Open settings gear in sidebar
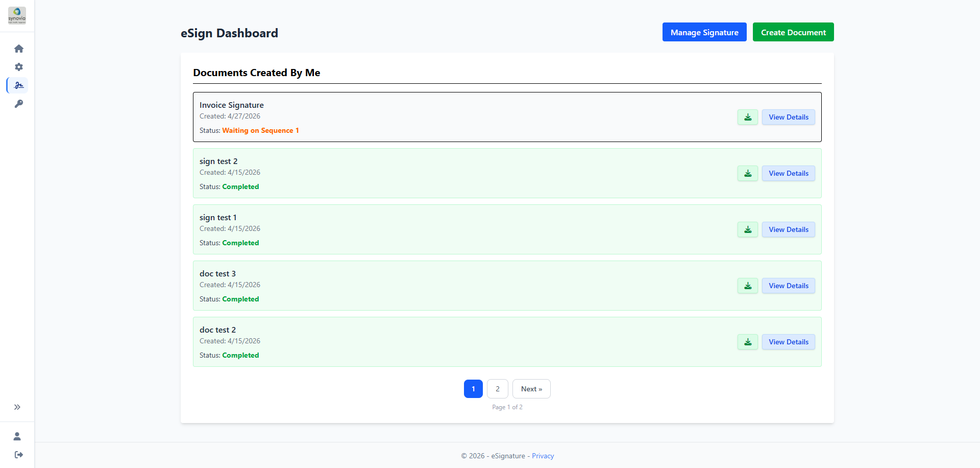980x468 pixels. click(x=19, y=67)
